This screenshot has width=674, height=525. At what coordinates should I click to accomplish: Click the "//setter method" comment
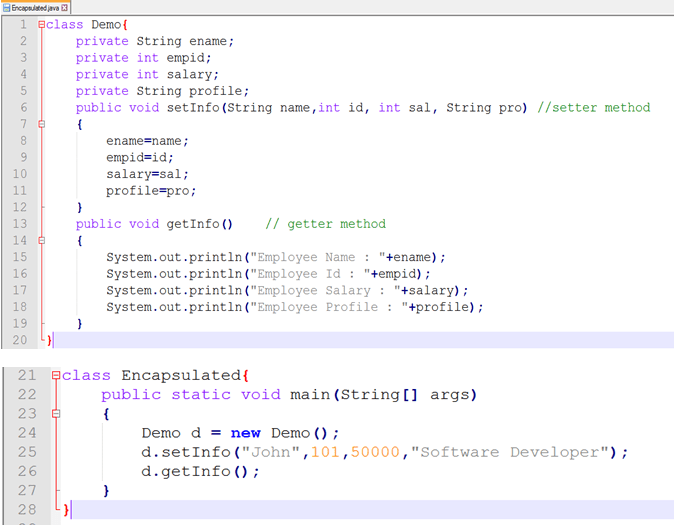(x=594, y=107)
